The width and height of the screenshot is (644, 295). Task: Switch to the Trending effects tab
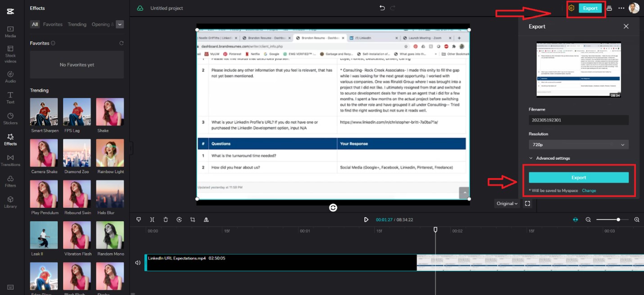click(77, 24)
